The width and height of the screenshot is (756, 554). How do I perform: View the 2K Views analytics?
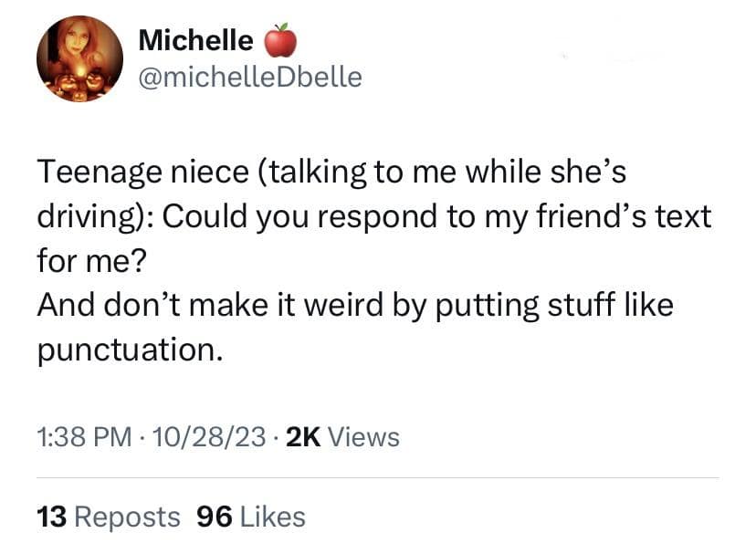[342, 437]
